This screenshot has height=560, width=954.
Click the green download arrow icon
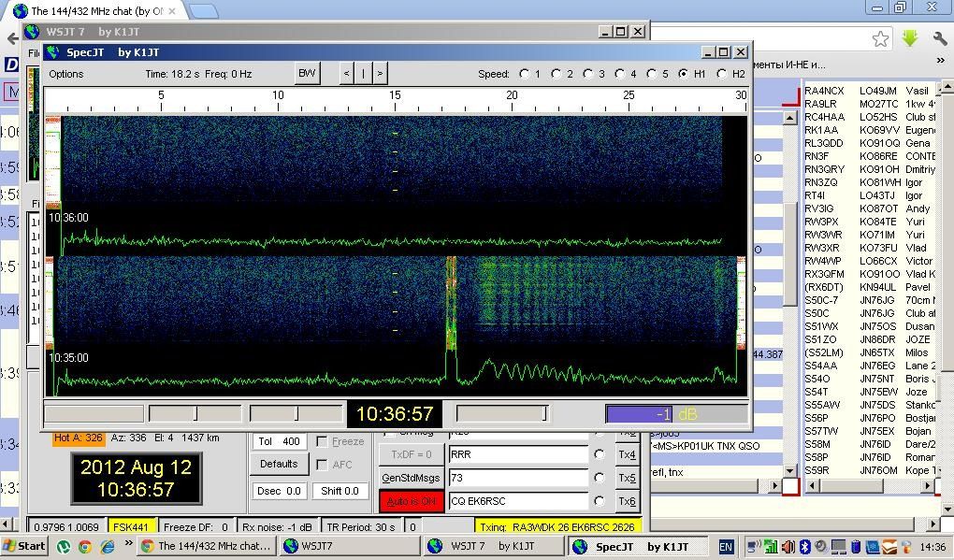[x=909, y=38]
